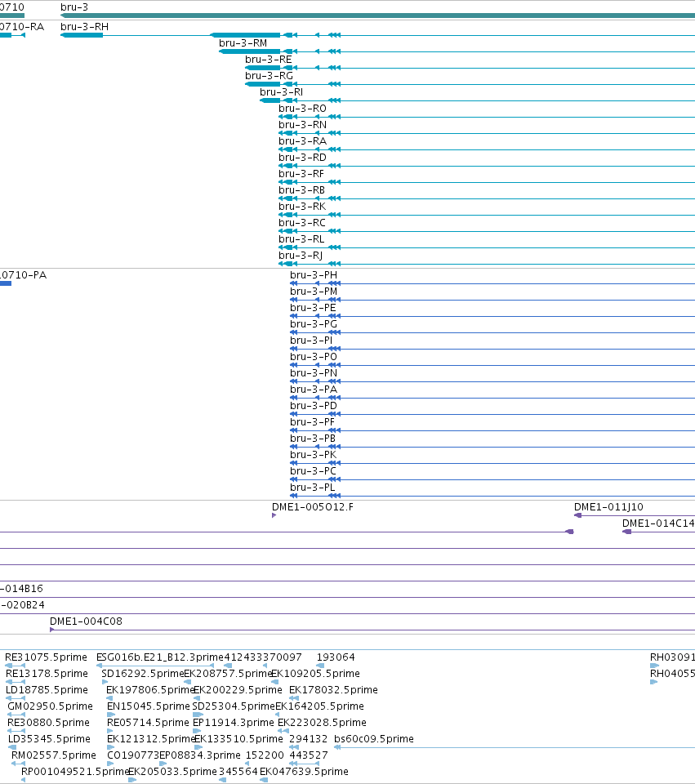Click the bru-3-RN transcript label
The height and width of the screenshot is (784, 695).
302,124
